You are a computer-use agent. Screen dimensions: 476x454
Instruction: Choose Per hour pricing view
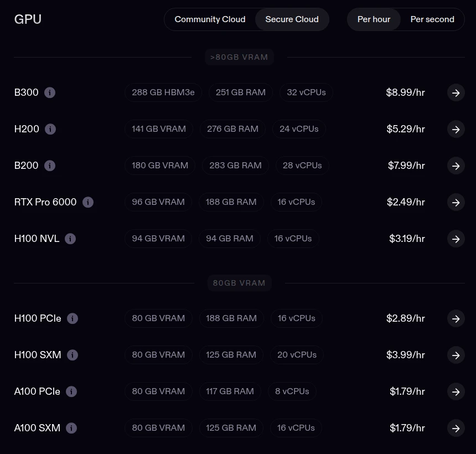[374, 19]
